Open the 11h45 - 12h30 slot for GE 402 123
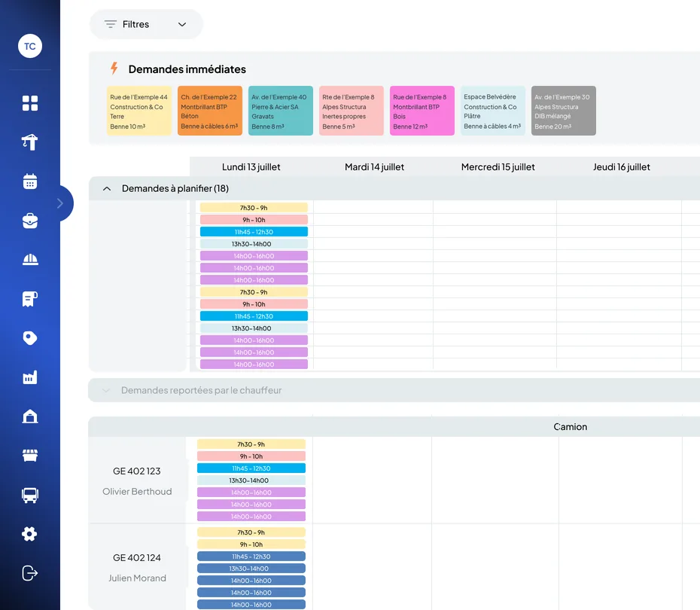The image size is (700, 610). click(251, 468)
